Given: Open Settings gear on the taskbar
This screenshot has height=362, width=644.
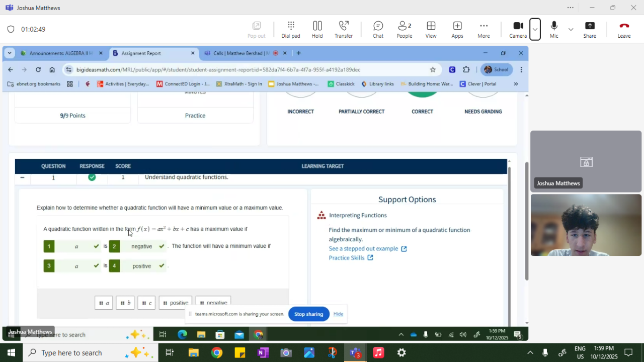Looking at the screenshot, I should point(401,352).
